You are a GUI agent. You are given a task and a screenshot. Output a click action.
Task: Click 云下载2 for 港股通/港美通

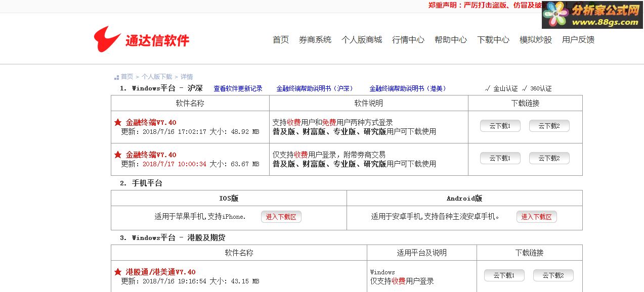point(553,275)
